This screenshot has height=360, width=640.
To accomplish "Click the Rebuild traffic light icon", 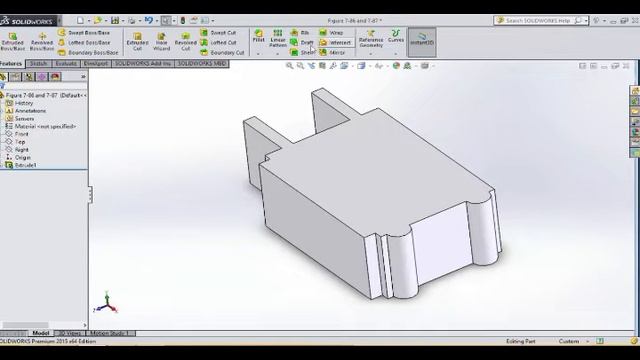I will (x=182, y=20).
